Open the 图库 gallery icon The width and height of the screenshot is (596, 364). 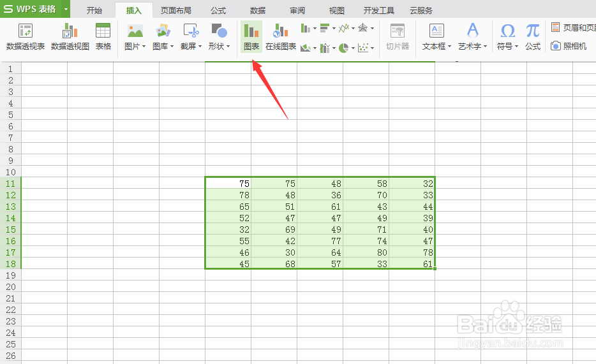(163, 31)
